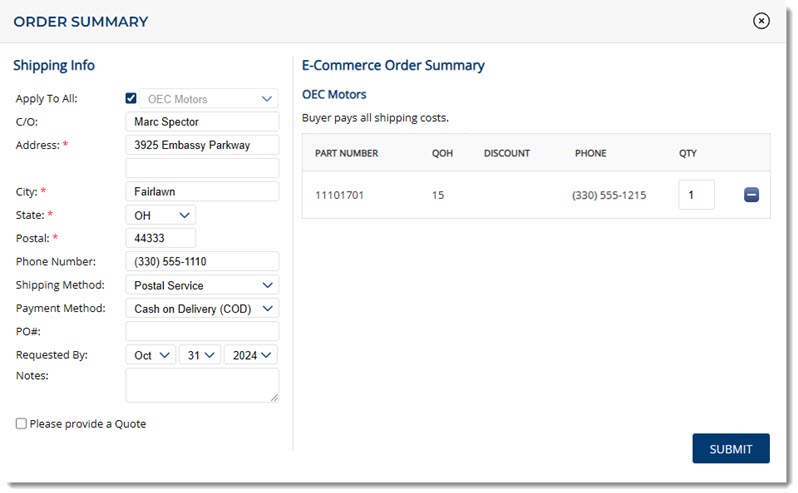Open the Payment Method dropdown
Screen dimensions: 798x493
202,308
